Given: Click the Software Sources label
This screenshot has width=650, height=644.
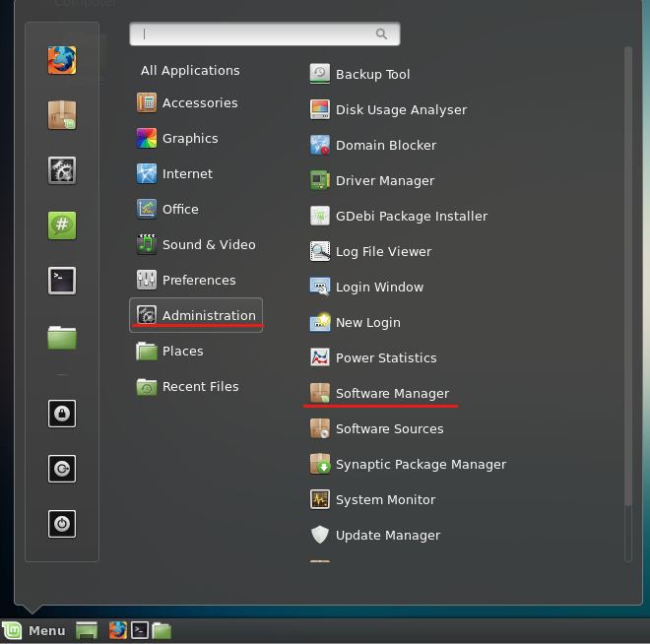Looking at the screenshot, I should pos(389,429).
